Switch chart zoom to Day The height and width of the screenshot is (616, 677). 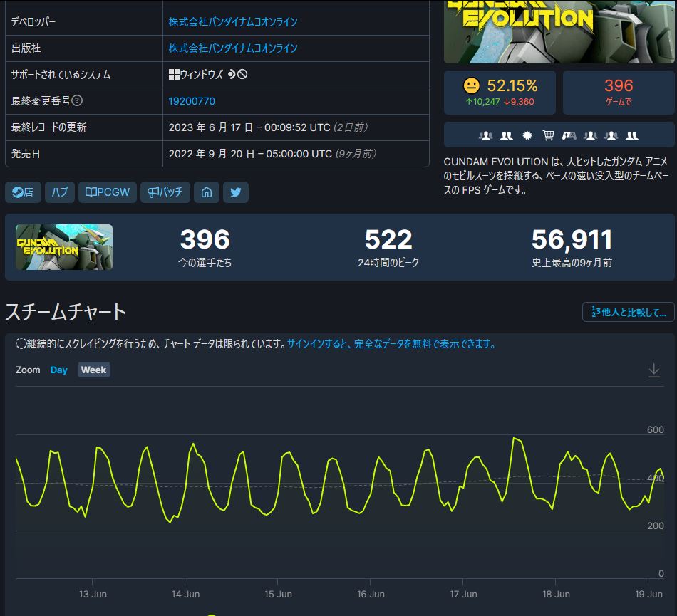click(x=58, y=370)
